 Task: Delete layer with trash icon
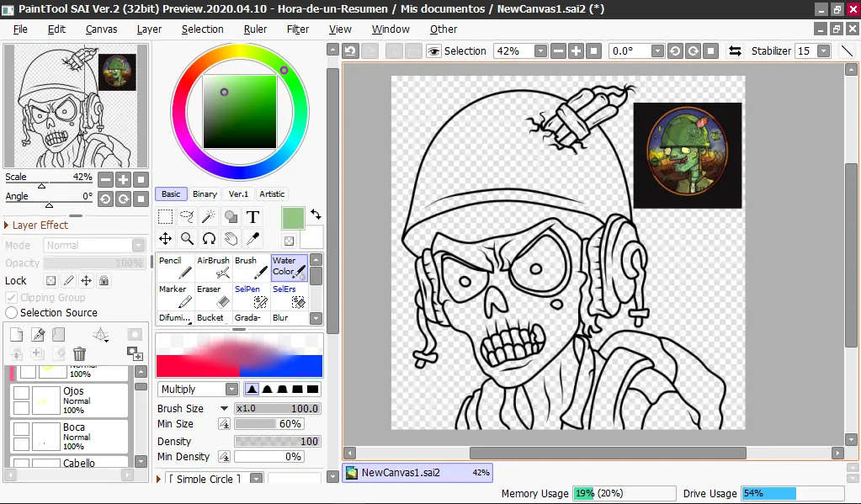[x=80, y=353]
